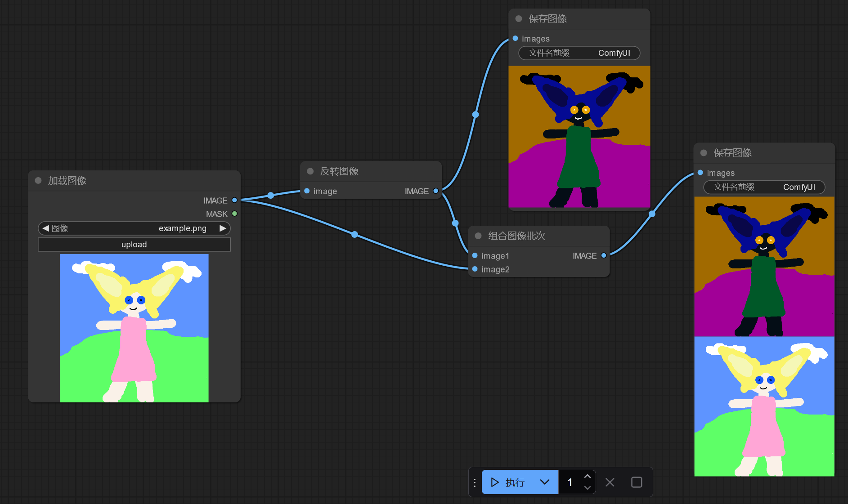The height and width of the screenshot is (504, 848).
Task: Collapse the 加载图像 node via its dot
Action: coord(38,181)
